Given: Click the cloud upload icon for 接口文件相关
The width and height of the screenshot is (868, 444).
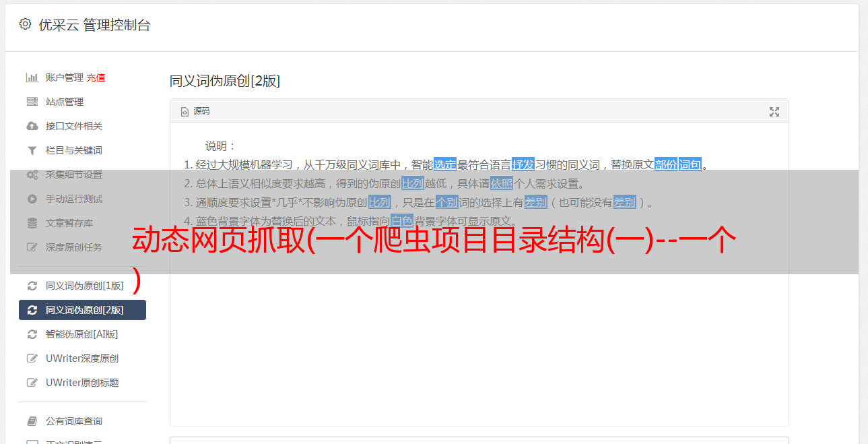Looking at the screenshot, I should (32, 126).
